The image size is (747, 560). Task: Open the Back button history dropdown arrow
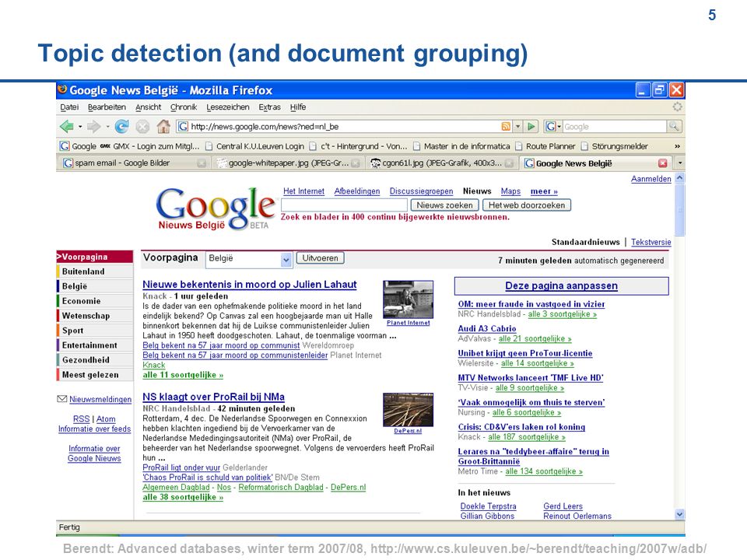[80, 127]
